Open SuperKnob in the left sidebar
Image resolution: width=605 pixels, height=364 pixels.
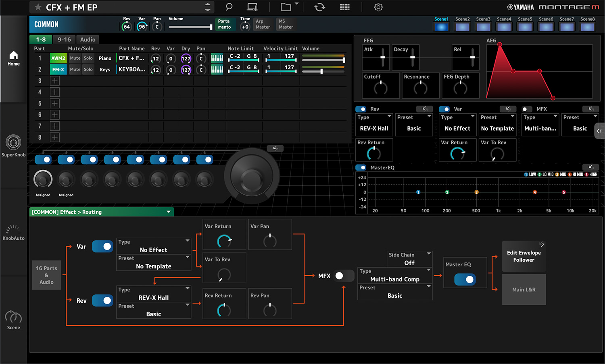point(13,146)
